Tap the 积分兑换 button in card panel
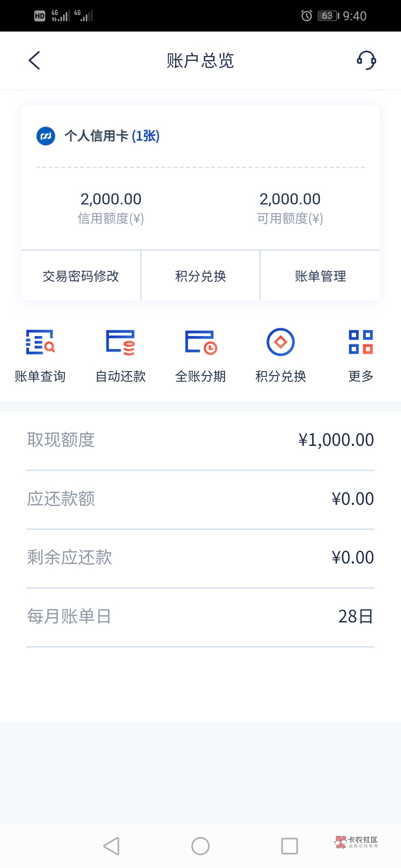Viewport: 401px width, 868px height. coord(200,276)
